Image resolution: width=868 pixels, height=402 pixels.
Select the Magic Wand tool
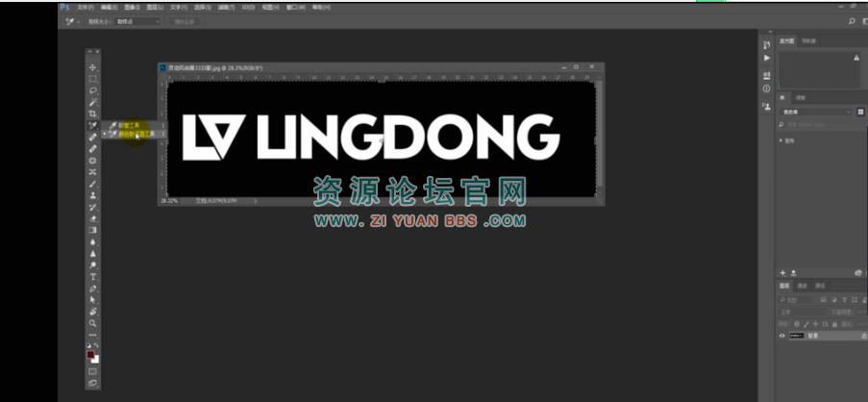pyautogui.click(x=92, y=102)
